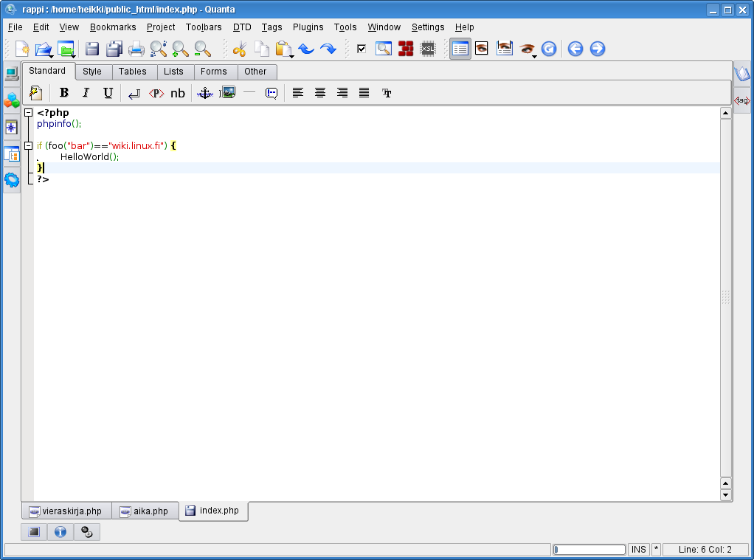Viewport: 754px width, 560px height.
Task: Switch to the vieraskirja.php document tab
Action: (66, 511)
